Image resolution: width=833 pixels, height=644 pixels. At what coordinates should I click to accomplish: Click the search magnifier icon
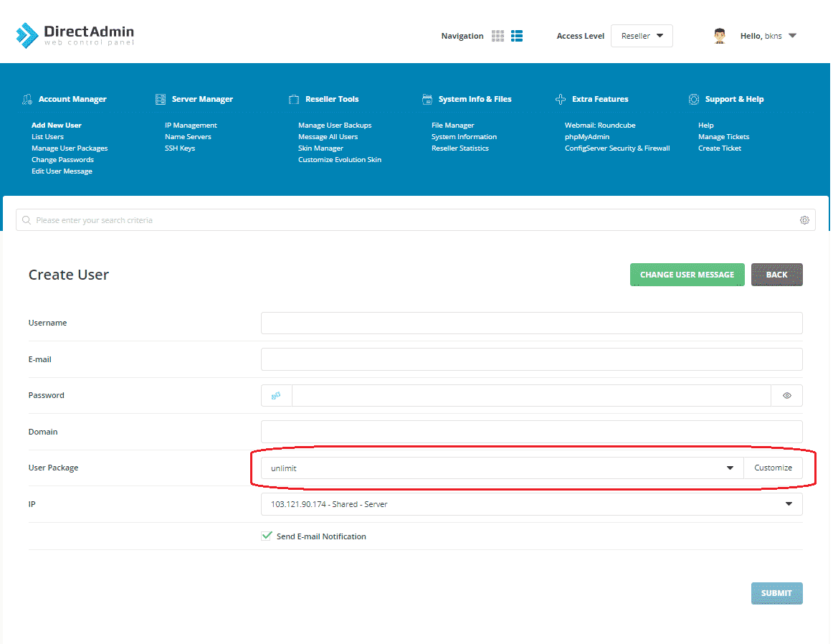27,220
